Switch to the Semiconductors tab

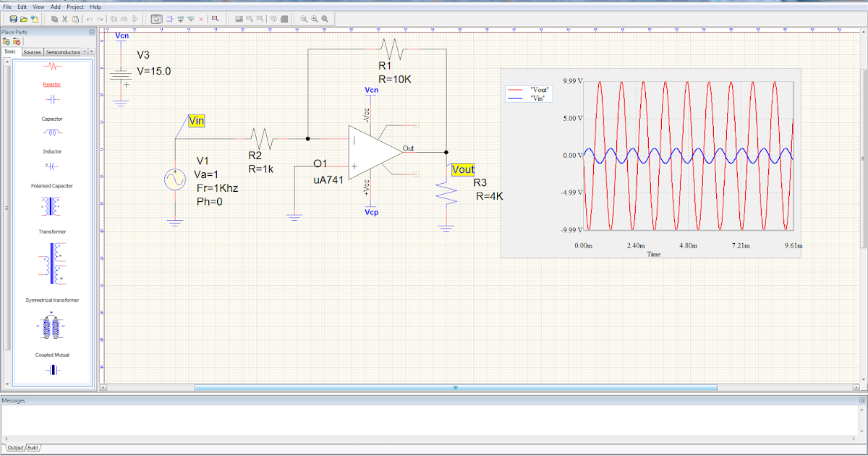point(63,51)
